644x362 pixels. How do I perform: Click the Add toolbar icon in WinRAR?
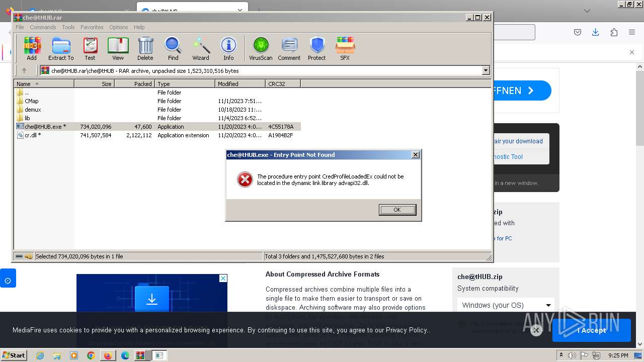[32, 49]
